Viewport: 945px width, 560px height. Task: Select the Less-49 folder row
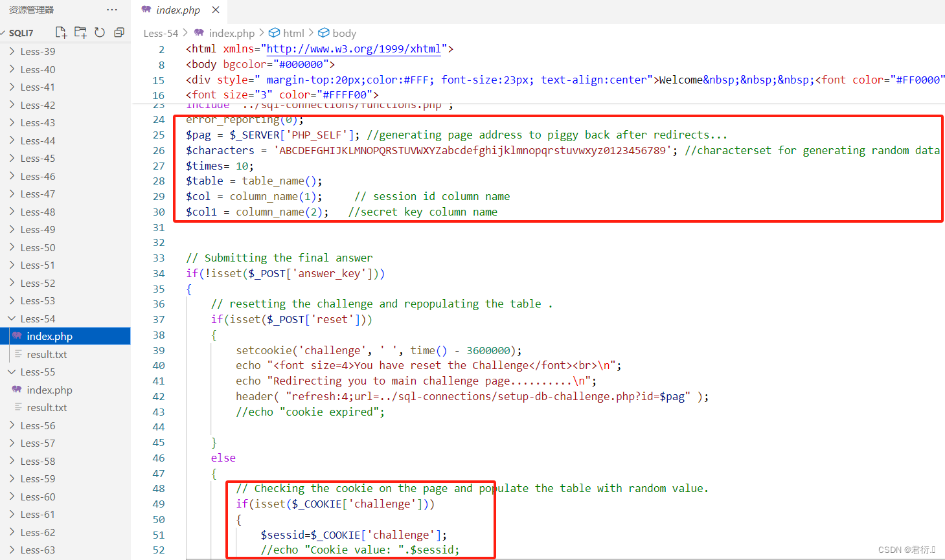pos(65,229)
